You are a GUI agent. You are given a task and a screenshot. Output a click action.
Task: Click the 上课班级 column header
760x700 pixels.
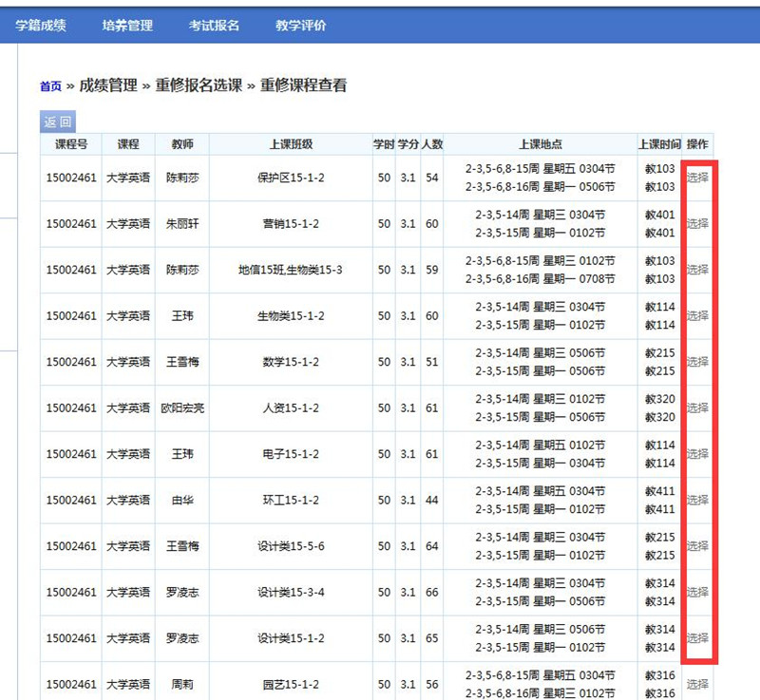pos(291,144)
